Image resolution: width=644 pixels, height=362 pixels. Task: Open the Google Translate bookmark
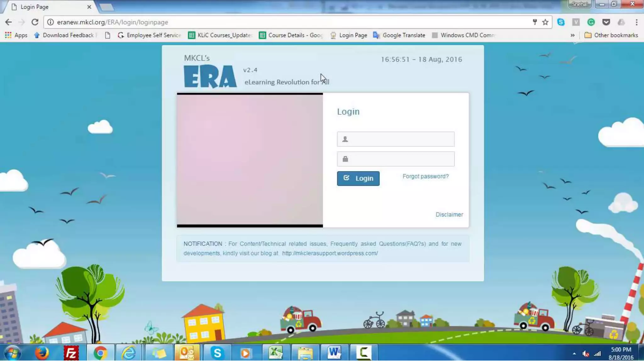tap(399, 35)
